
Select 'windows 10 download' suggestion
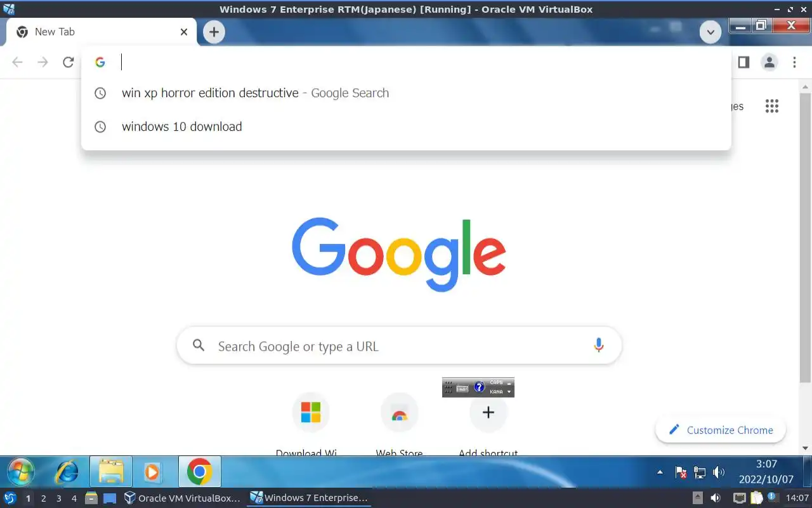pos(406,126)
